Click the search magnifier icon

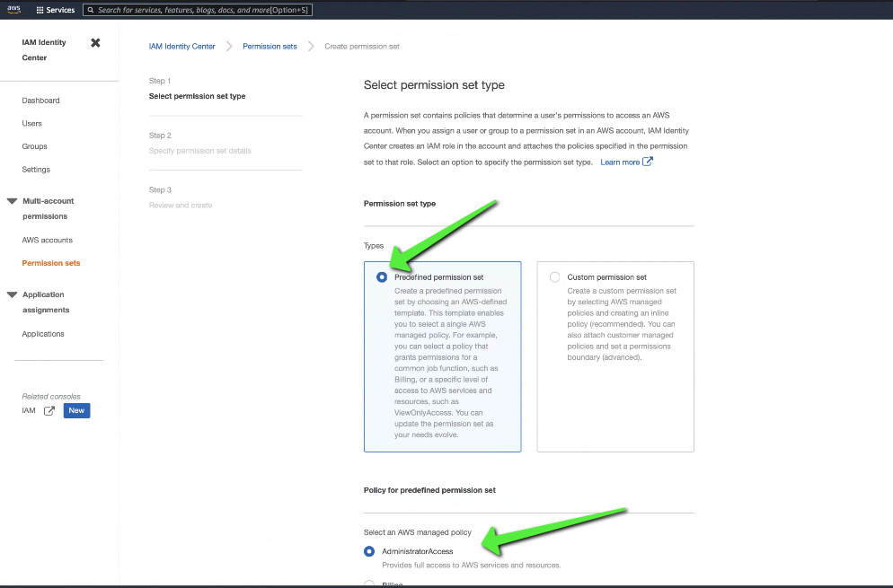coord(91,10)
